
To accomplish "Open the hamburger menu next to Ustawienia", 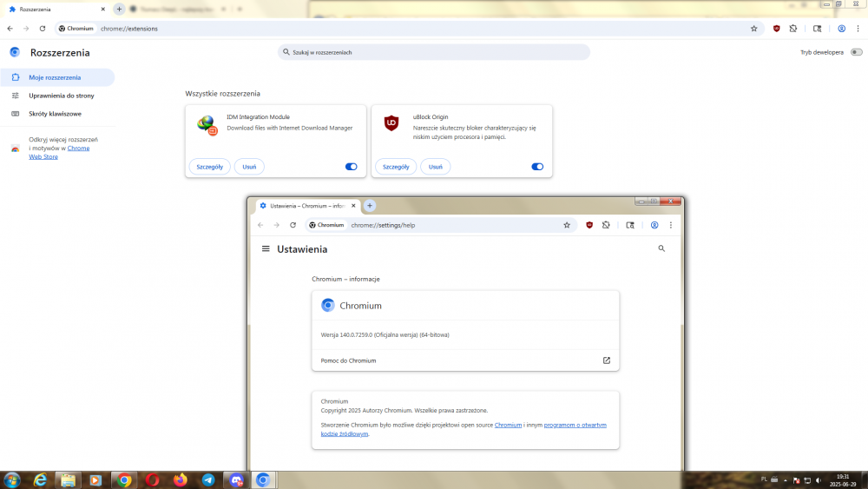I will tap(266, 248).
